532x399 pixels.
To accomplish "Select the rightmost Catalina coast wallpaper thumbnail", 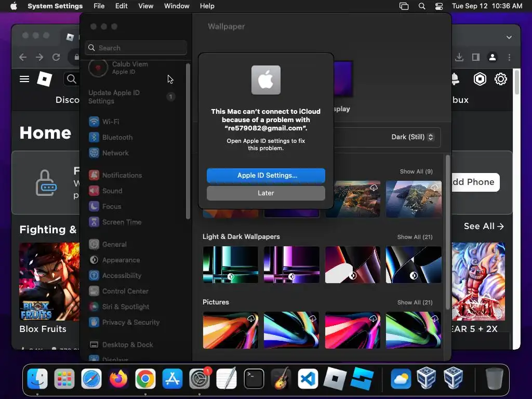I will [414, 199].
